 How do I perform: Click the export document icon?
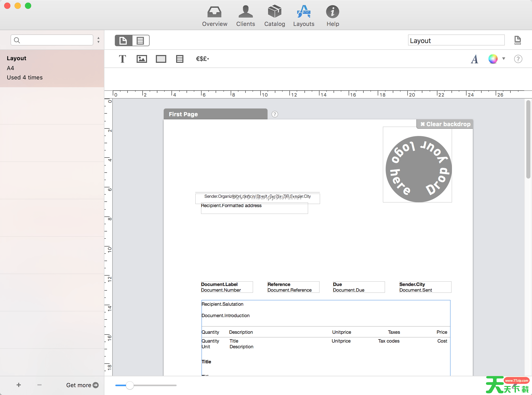tap(517, 40)
